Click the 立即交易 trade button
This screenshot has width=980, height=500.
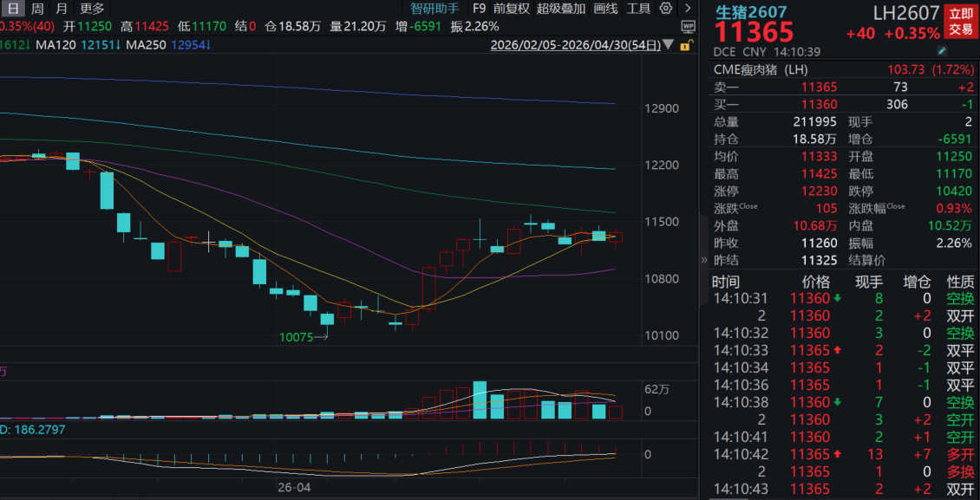tap(960, 22)
